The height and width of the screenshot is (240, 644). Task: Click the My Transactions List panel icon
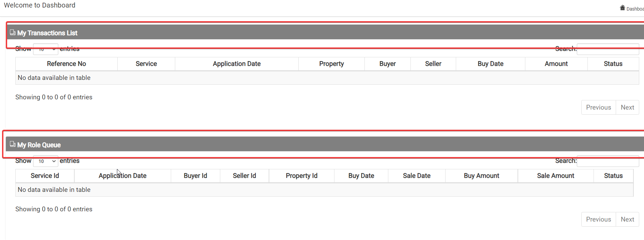13,32
